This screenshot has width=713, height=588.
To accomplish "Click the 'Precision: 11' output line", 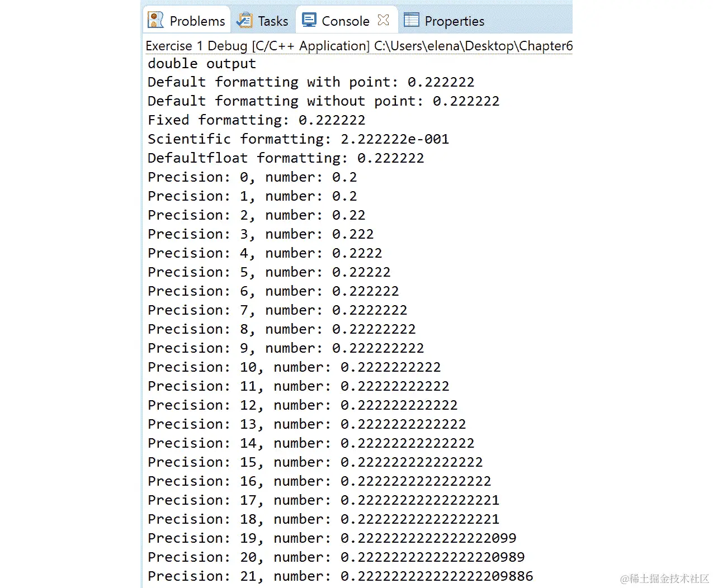I will tap(299, 386).
